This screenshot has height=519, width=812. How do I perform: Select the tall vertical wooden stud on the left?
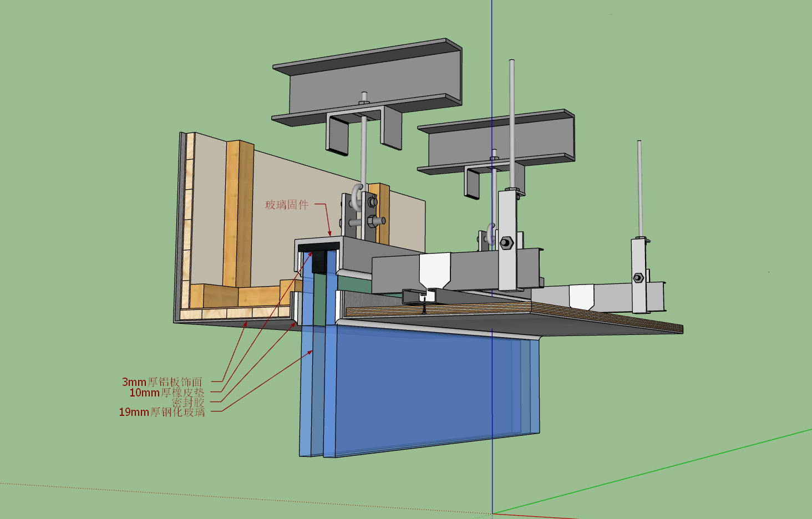pos(238,213)
